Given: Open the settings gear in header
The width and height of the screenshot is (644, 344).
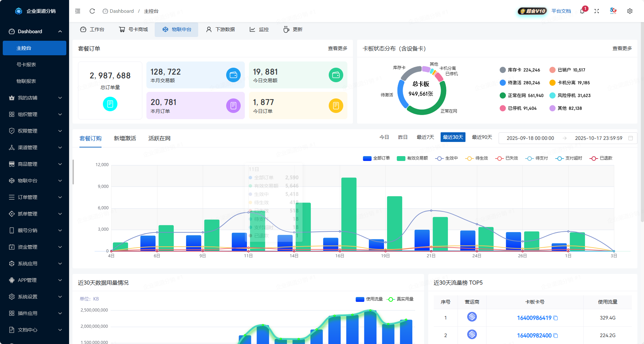Looking at the screenshot, I should tap(629, 11).
